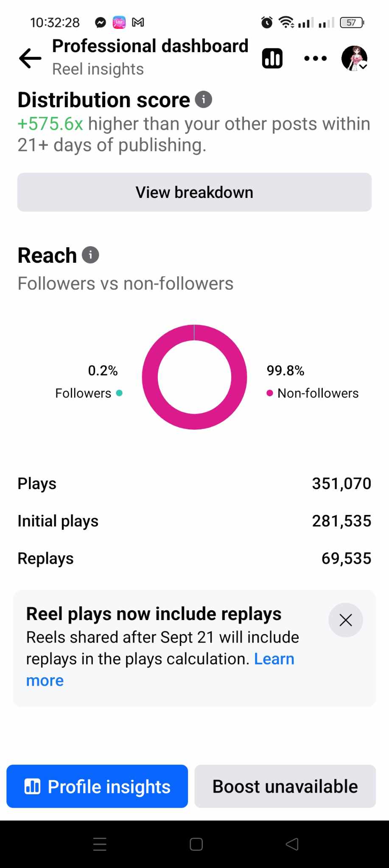Tap the profile avatar switcher
The width and height of the screenshot is (389, 868).
(354, 58)
